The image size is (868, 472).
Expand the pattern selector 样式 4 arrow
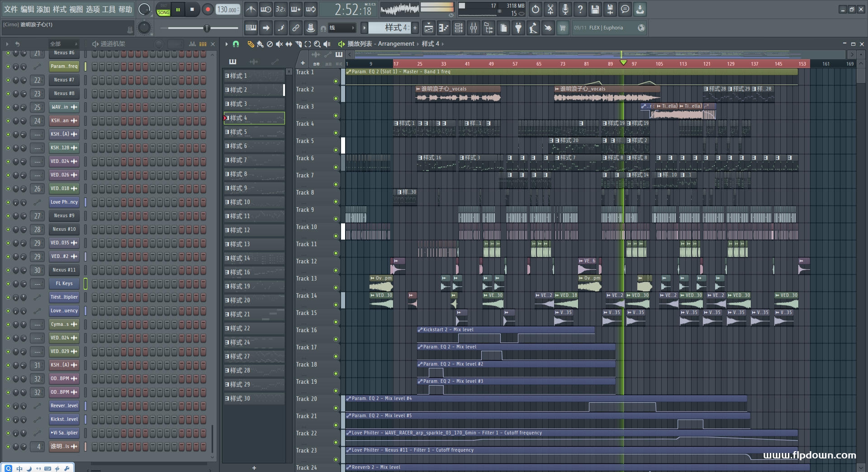[364, 28]
